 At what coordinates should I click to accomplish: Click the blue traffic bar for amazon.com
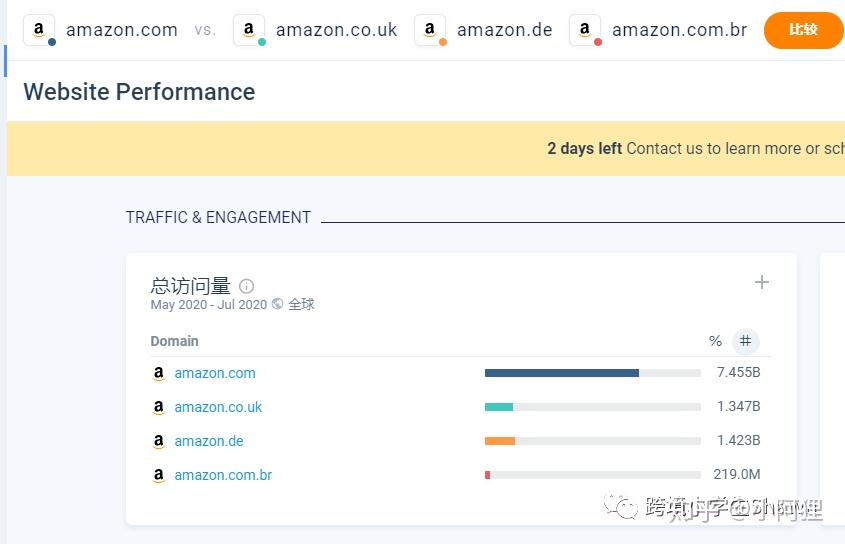[x=562, y=373]
